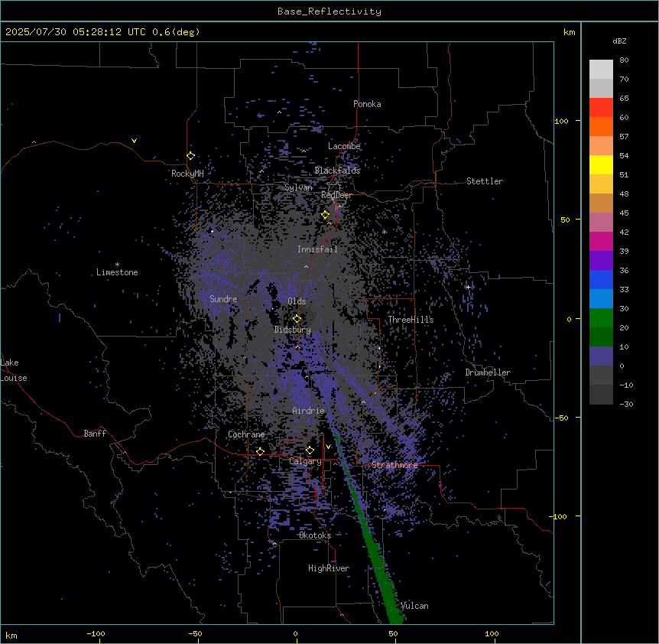Click the Lacombe label

click(344, 146)
